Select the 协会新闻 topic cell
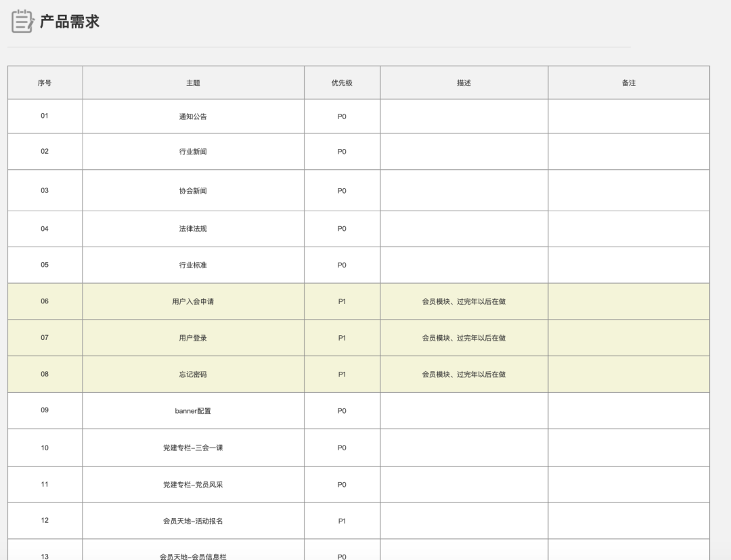The image size is (731, 560). pyautogui.click(x=193, y=191)
